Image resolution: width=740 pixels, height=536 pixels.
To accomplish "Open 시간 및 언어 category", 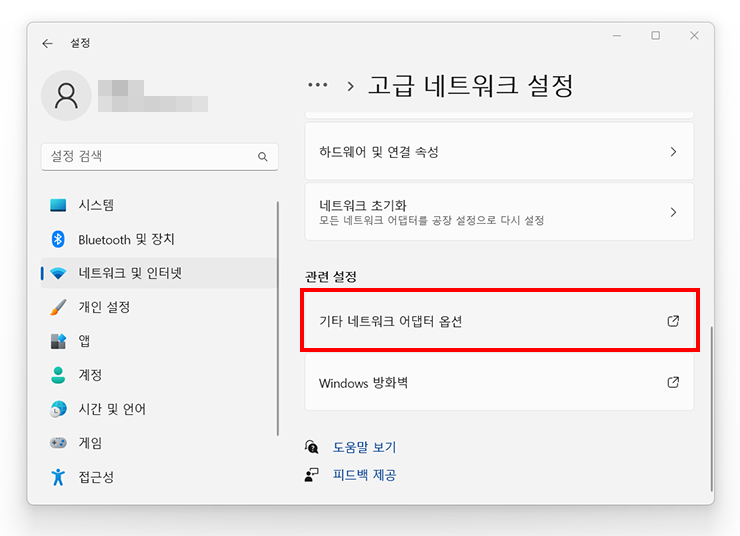I will 159,409.
